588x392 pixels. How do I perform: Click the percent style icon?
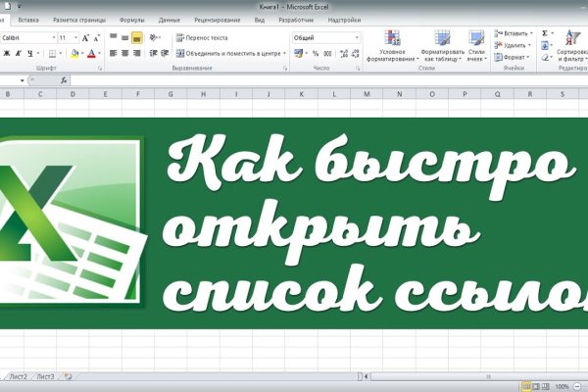click(x=315, y=54)
